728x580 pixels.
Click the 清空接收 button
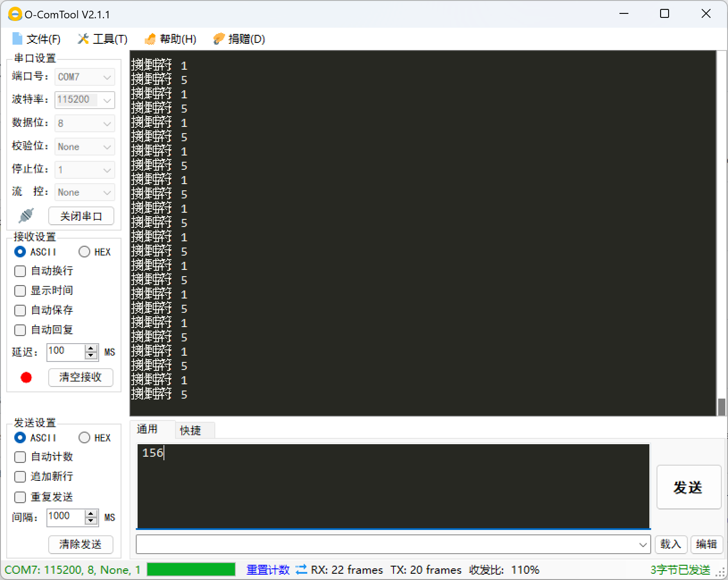pyautogui.click(x=80, y=377)
